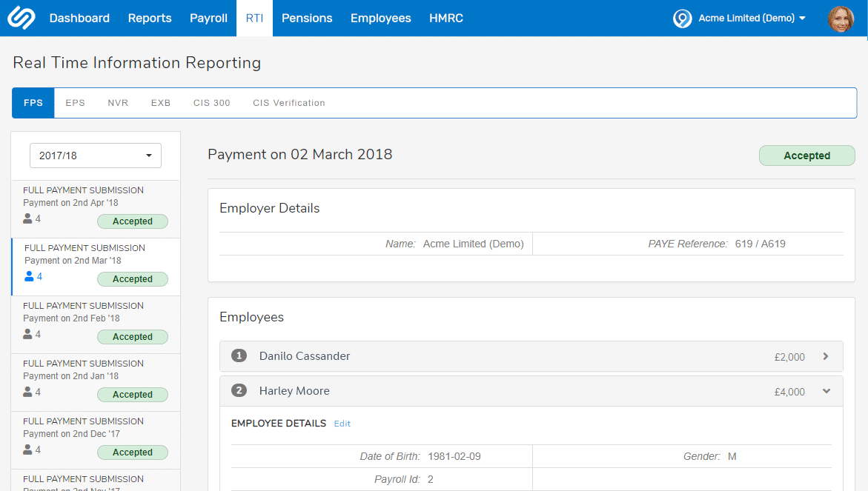Select Payment on 2nd Jan '18 submission
The width and height of the screenshot is (868, 491).
[96, 383]
